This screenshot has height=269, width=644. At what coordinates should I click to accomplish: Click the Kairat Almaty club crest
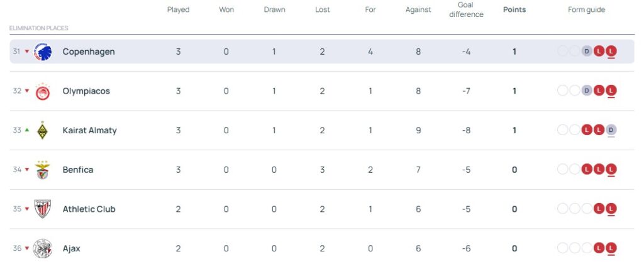[x=43, y=130]
